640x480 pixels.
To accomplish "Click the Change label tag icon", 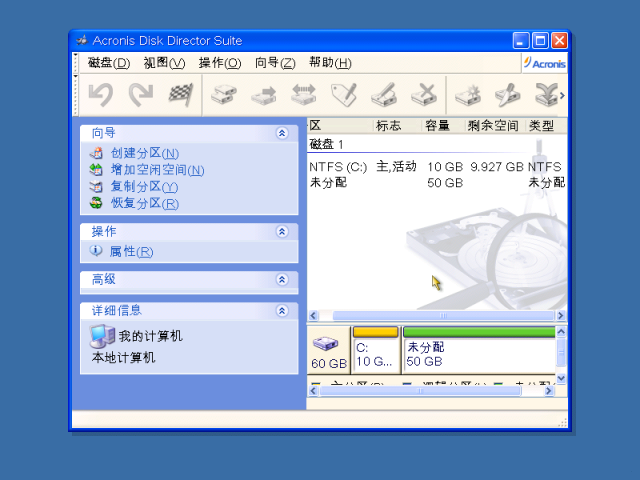I will coord(344,95).
